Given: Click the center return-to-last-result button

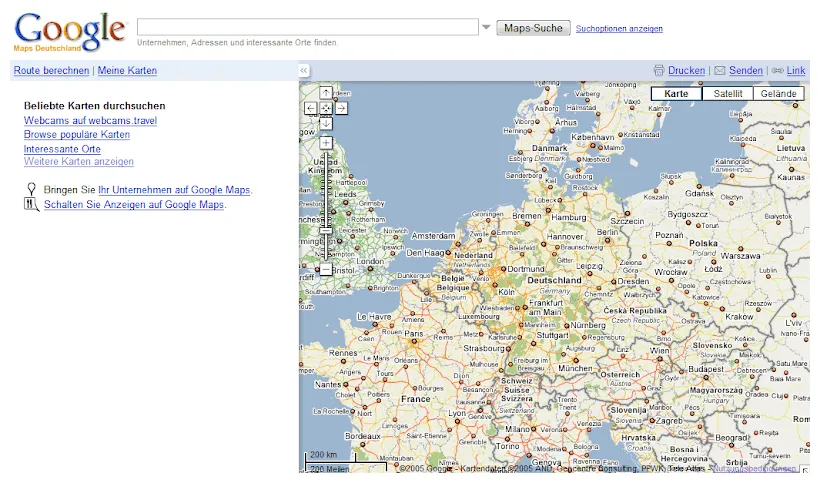Looking at the screenshot, I should (x=326, y=108).
